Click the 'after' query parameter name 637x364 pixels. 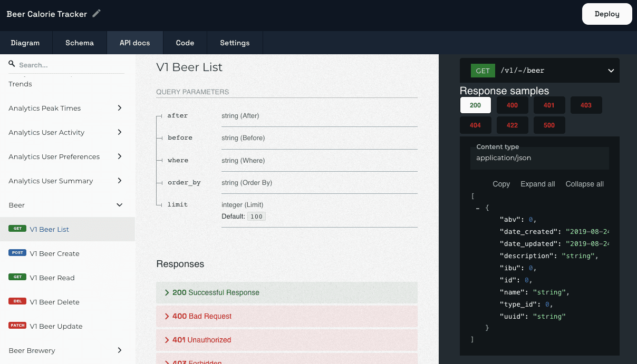pos(177,115)
